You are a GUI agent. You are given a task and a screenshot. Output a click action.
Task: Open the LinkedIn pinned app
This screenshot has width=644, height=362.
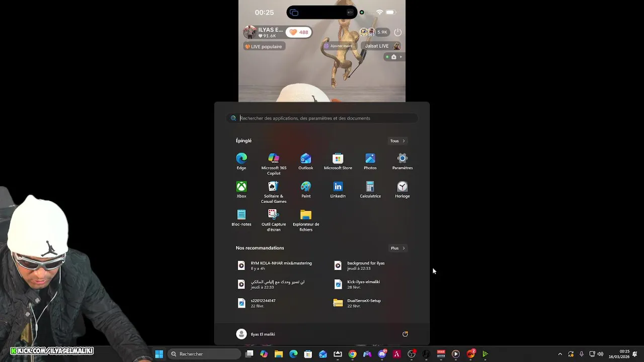click(x=338, y=190)
